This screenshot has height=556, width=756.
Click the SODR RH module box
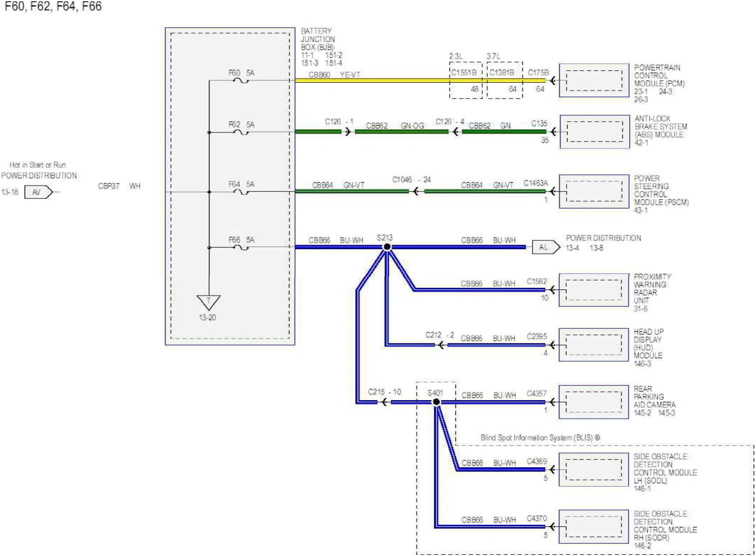[x=594, y=526]
